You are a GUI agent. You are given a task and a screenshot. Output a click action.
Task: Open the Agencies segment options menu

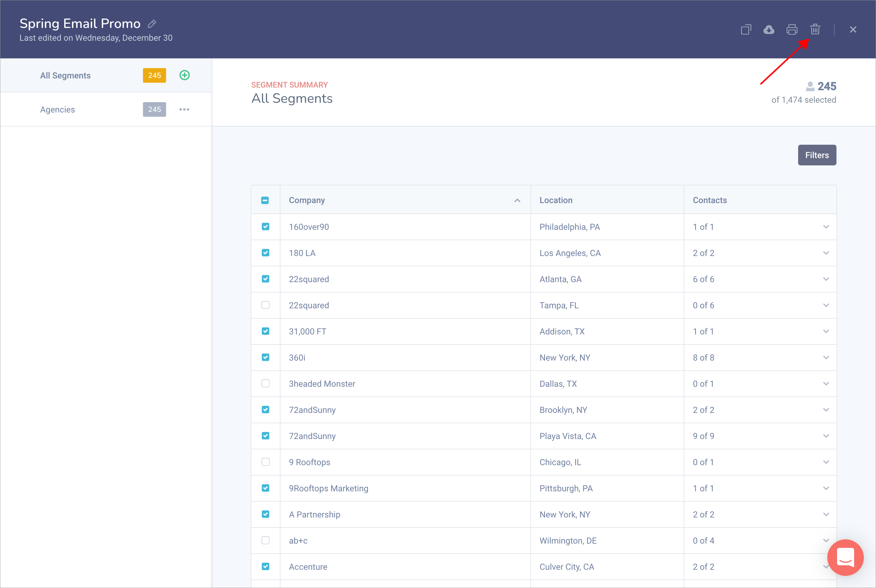click(184, 109)
